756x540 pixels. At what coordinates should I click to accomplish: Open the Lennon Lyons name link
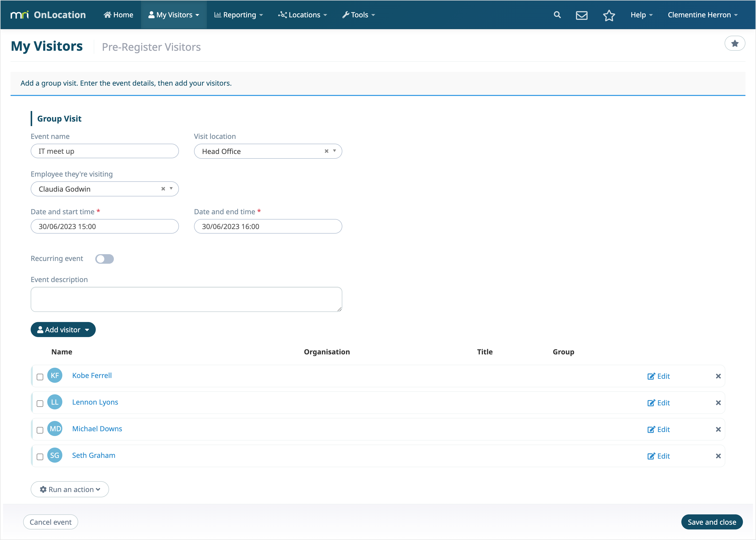click(x=95, y=402)
